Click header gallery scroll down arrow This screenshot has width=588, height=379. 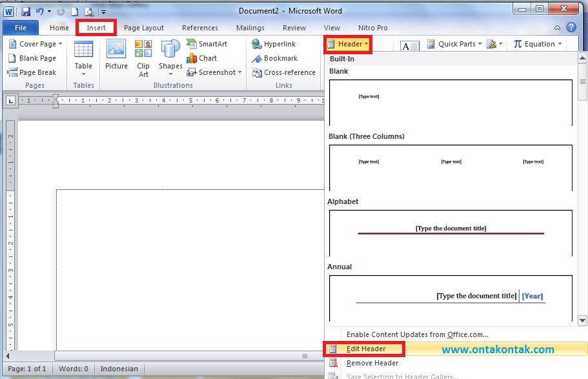(582, 320)
